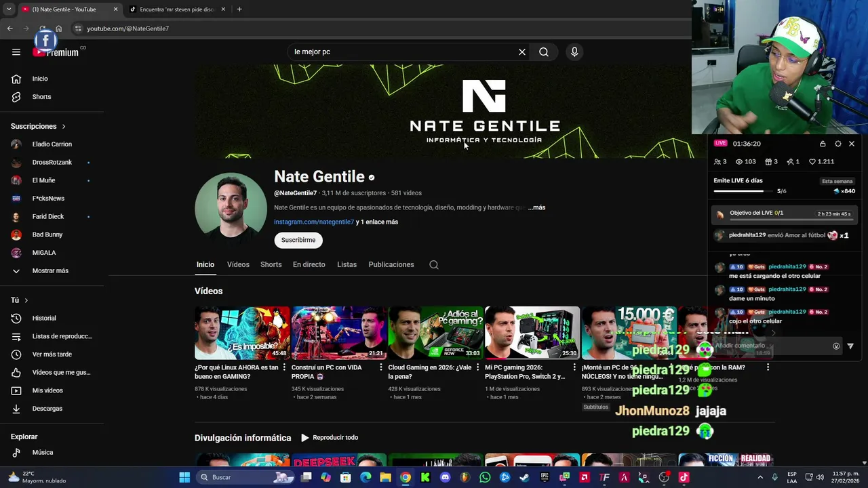Open live panel settings gear icon

point(838,144)
